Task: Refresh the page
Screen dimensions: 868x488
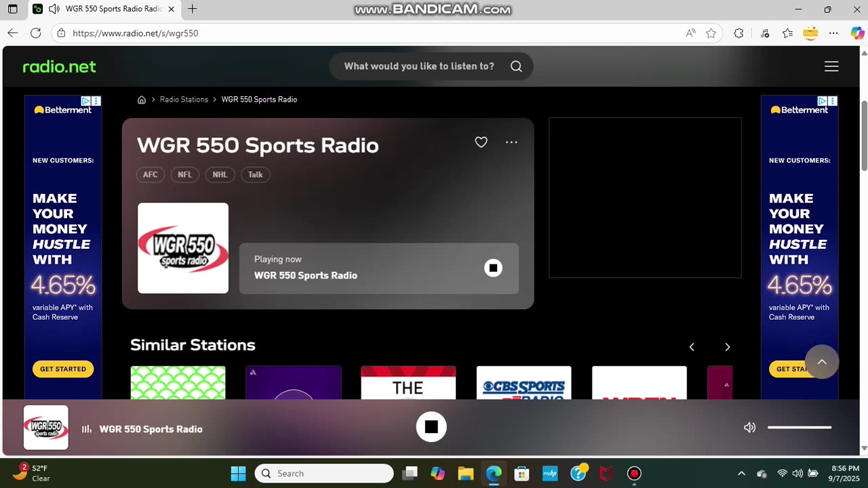Action: click(x=36, y=33)
